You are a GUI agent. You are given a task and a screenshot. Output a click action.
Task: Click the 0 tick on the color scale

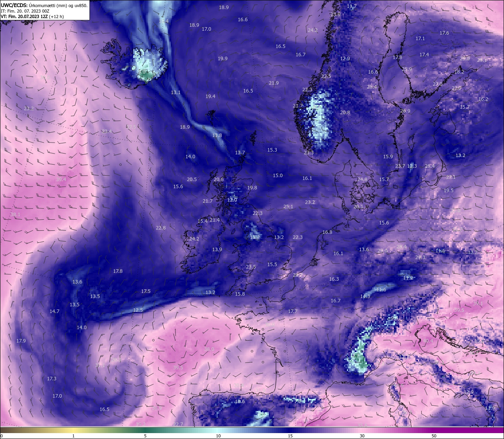coord(1,436)
